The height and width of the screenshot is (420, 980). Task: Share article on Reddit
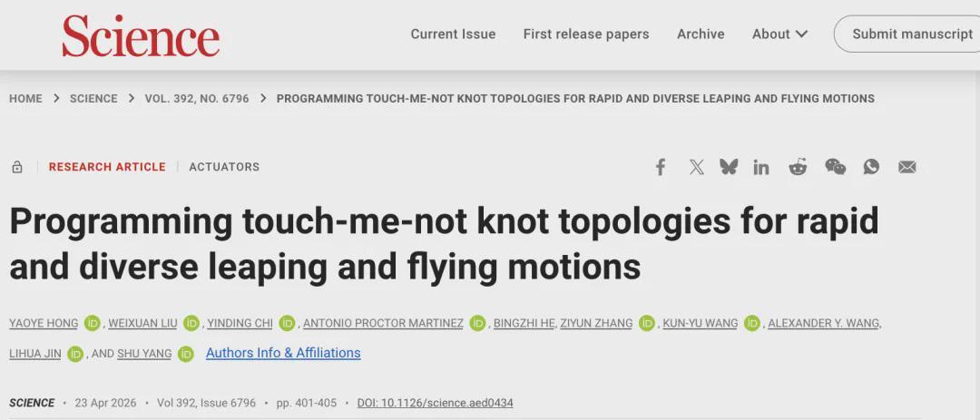[798, 167]
